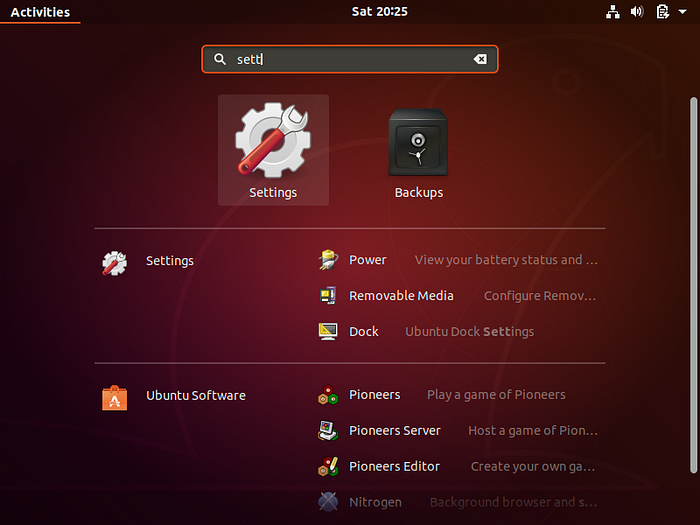Image resolution: width=700 pixels, height=525 pixels.
Task: Clear the search text with the erase icon
Action: 480,59
